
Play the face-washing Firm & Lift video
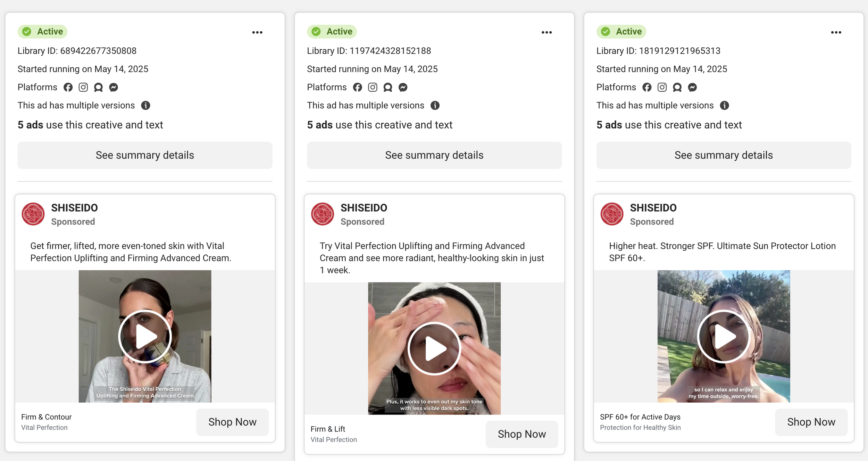pyautogui.click(x=434, y=348)
